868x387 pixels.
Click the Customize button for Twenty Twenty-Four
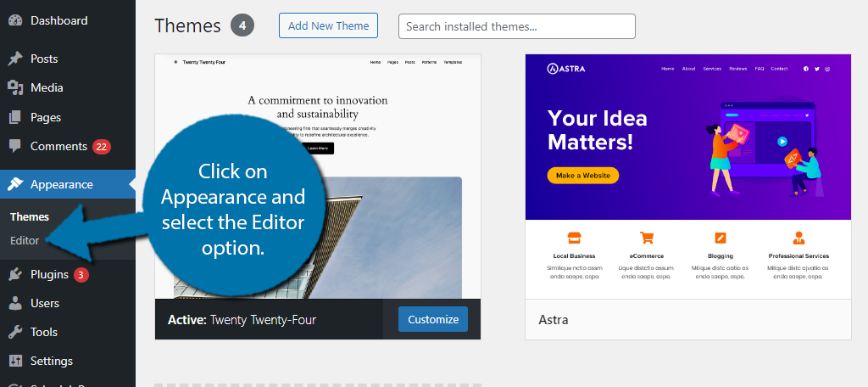click(433, 319)
